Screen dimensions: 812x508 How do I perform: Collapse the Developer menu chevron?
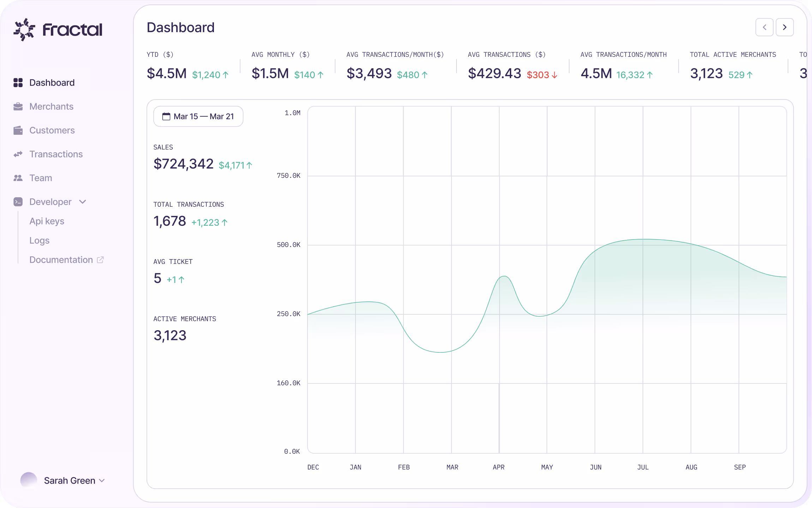83,202
